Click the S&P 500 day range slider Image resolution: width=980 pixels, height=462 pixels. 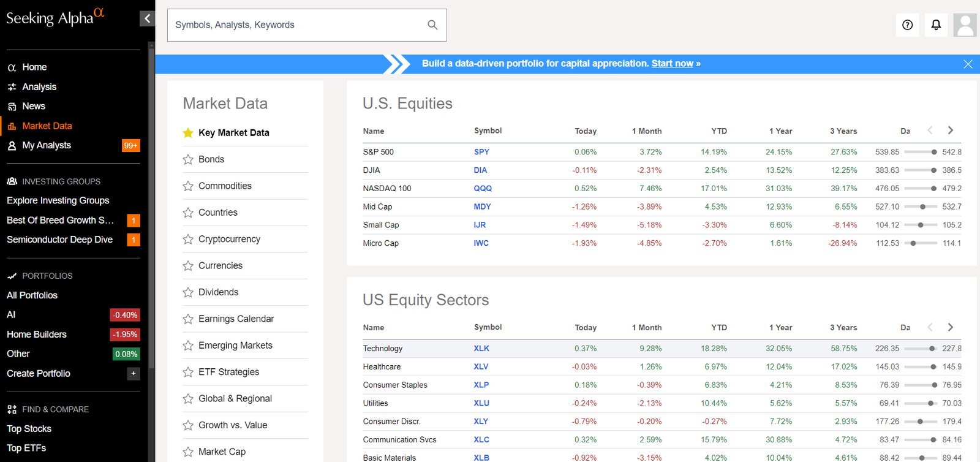coord(921,152)
